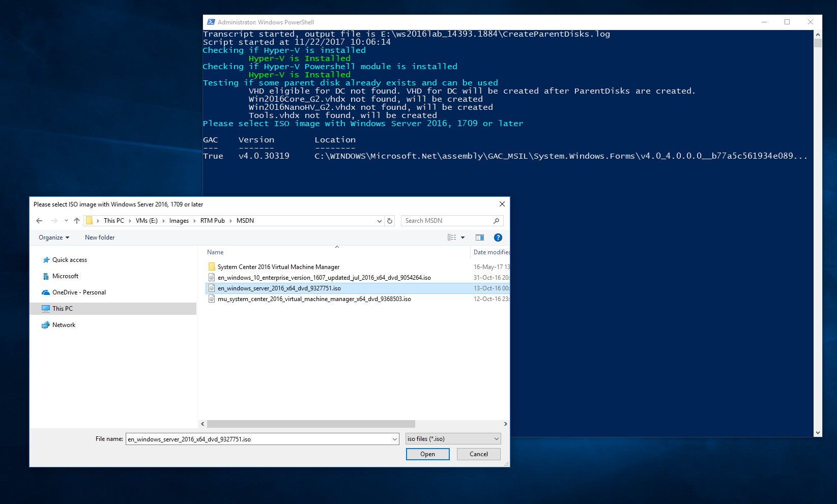
Task: Click the Network icon in sidebar
Action: pos(46,325)
